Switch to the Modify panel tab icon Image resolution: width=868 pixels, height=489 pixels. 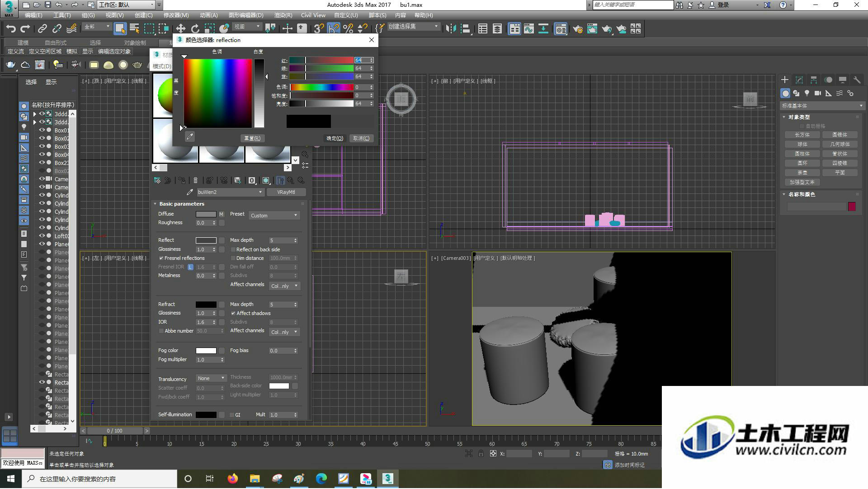[x=799, y=80]
